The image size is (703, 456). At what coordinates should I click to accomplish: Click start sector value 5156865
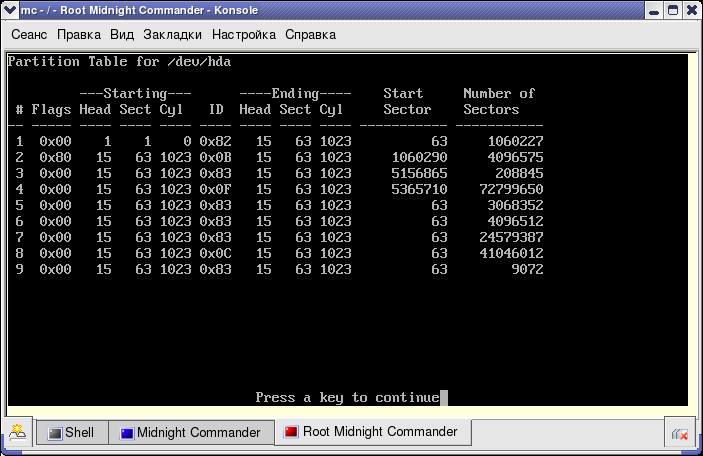[x=419, y=173]
